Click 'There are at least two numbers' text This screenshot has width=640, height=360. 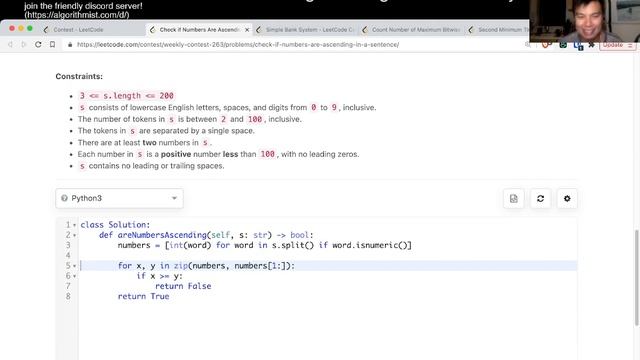[x=145, y=142]
